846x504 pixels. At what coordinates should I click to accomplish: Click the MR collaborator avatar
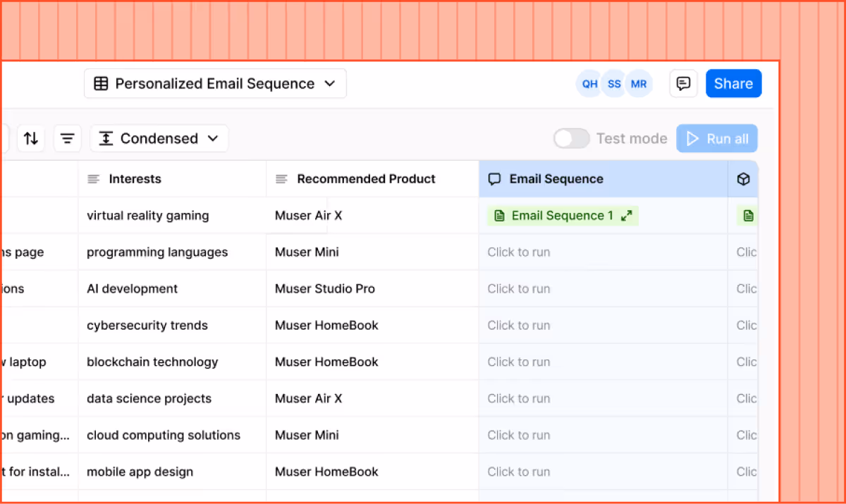click(639, 83)
